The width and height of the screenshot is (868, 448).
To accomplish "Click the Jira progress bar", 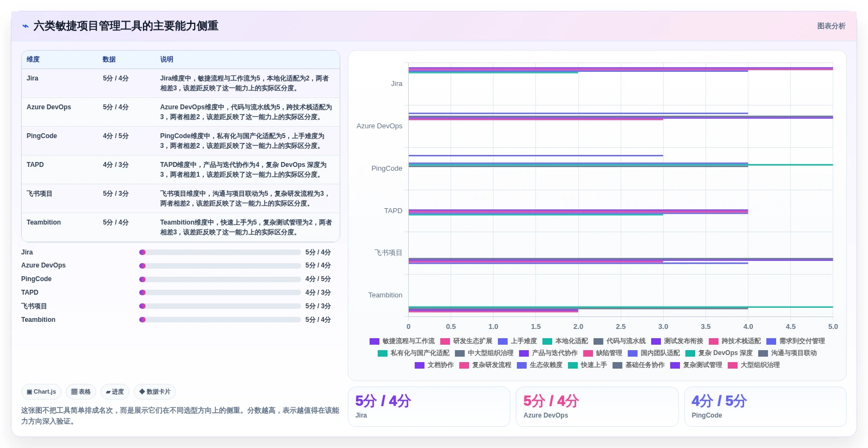I will pyautogui.click(x=220, y=252).
